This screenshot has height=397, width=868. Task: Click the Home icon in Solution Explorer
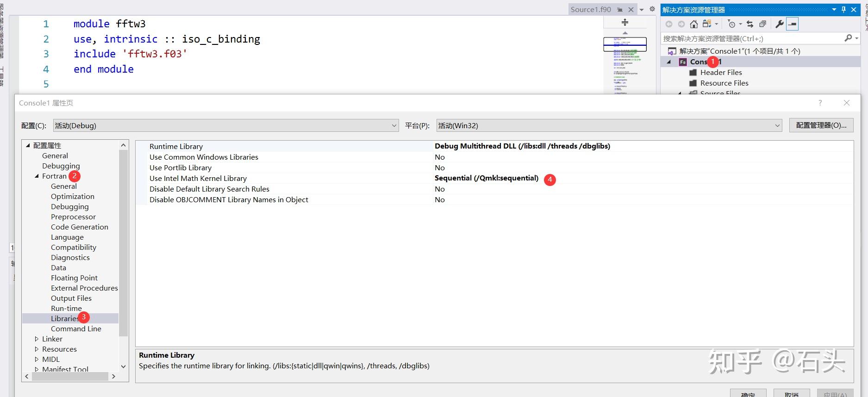[x=693, y=24]
